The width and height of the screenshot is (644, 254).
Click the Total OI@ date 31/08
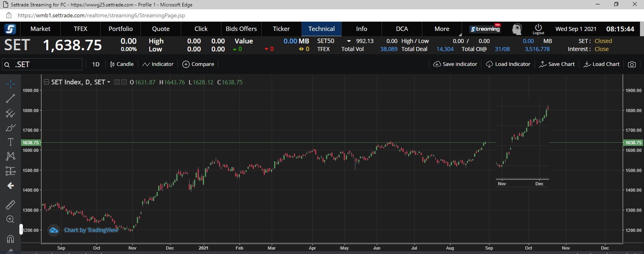click(502, 49)
